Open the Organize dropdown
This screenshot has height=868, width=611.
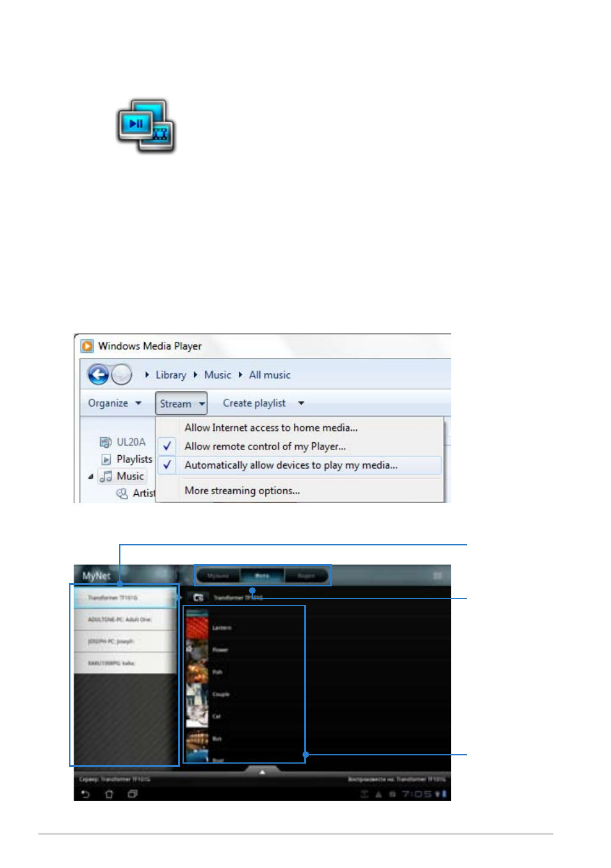click(x=115, y=403)
